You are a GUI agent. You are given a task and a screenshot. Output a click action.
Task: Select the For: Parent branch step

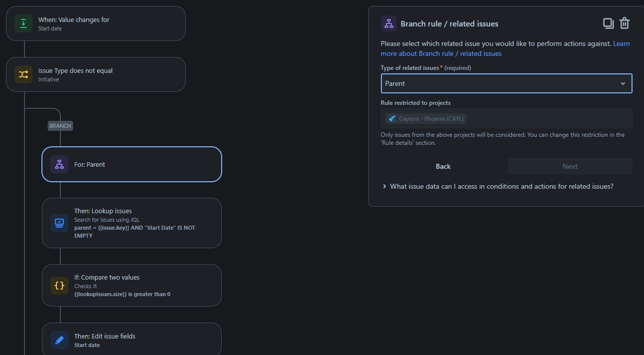pos(132,164)
